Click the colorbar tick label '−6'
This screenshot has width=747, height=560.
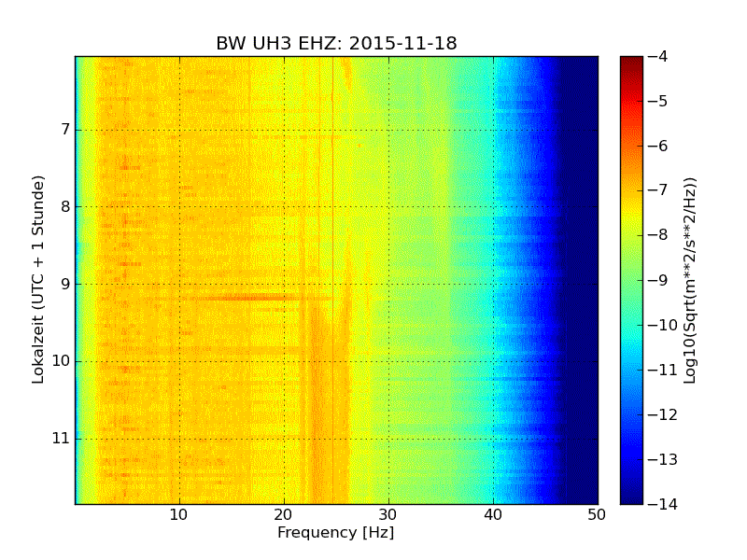(x=658, y=146)
